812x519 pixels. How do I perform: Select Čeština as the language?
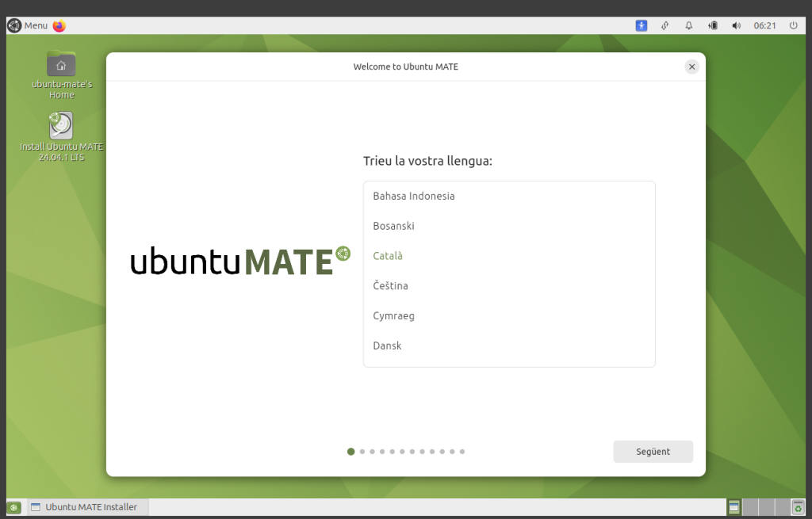(x=390, y=285)
